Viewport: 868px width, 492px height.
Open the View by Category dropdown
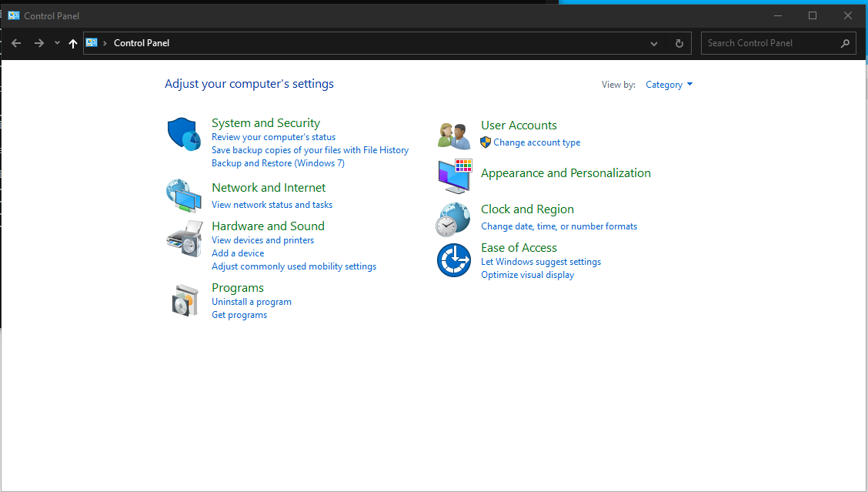coord(669,85)
